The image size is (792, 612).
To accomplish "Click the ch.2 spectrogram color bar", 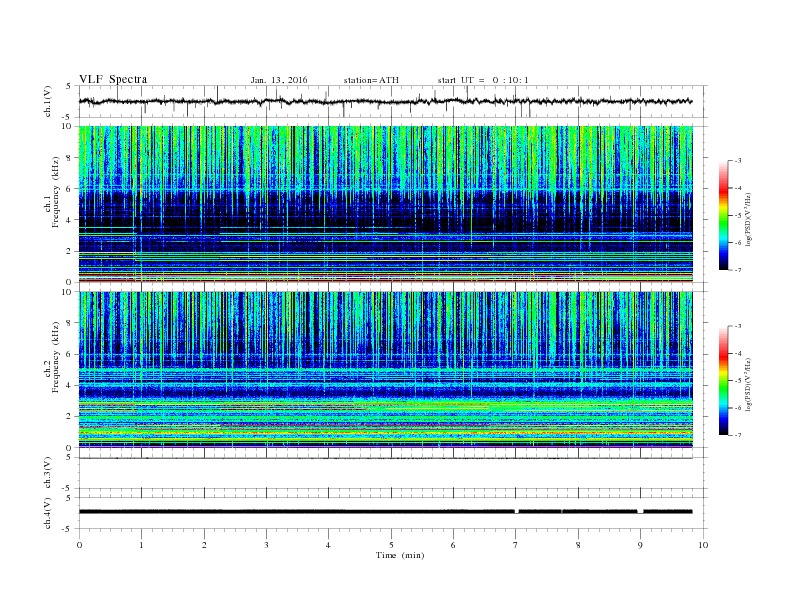I will point(724,381).
